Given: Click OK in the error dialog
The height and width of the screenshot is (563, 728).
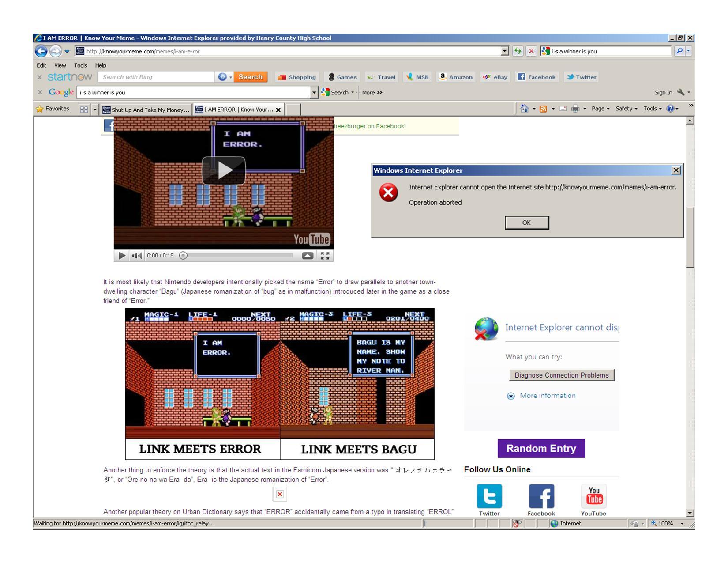Looking at the screenshot, I should coord(526,223).
